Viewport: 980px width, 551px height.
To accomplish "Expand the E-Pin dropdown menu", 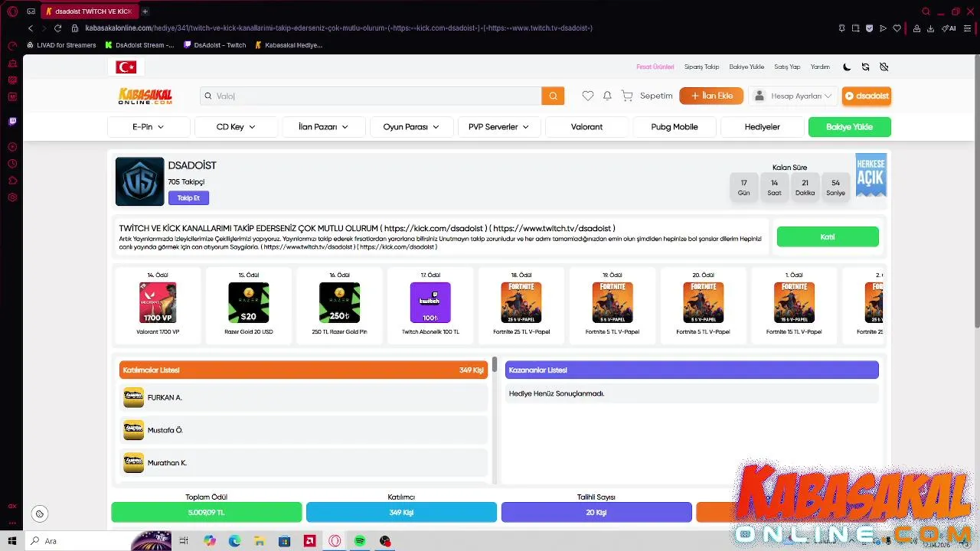I will pos(149,127).
